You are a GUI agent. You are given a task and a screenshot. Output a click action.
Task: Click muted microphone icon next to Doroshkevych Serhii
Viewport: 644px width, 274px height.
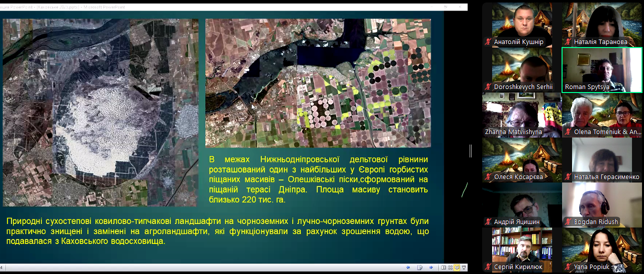click(488, 87)
